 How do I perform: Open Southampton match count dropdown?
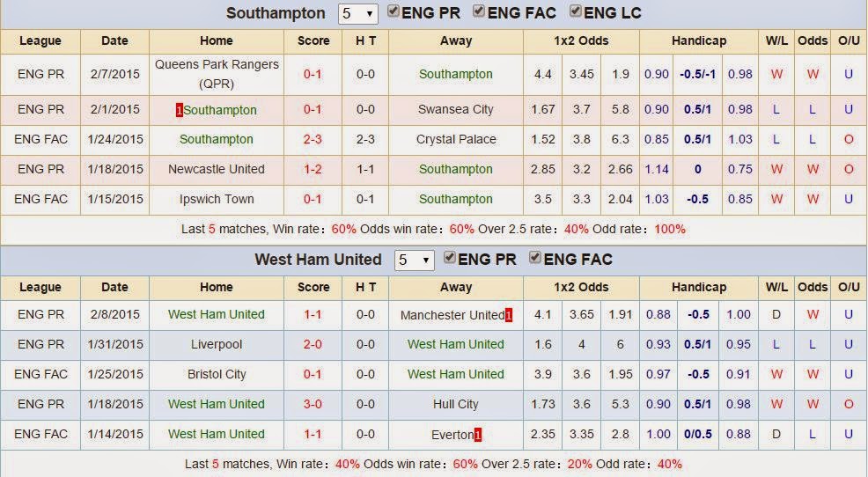pos(357,13)
